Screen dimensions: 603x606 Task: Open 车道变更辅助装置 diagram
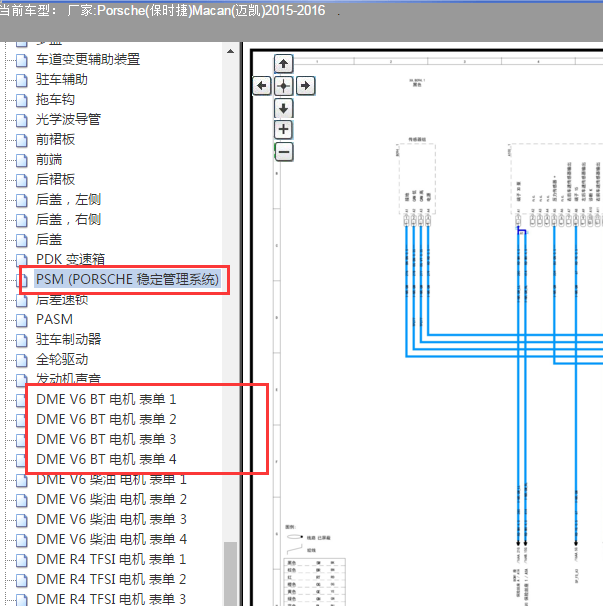[x=88, y=60]
